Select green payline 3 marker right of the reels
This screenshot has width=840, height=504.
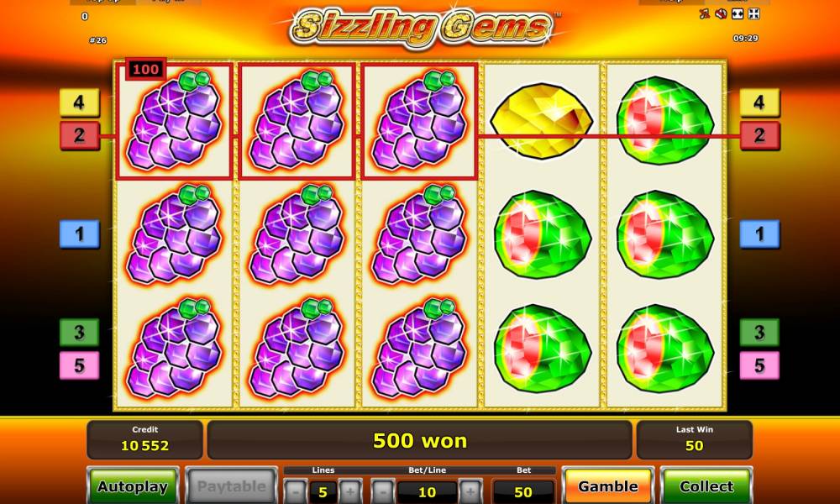point(759,333)
